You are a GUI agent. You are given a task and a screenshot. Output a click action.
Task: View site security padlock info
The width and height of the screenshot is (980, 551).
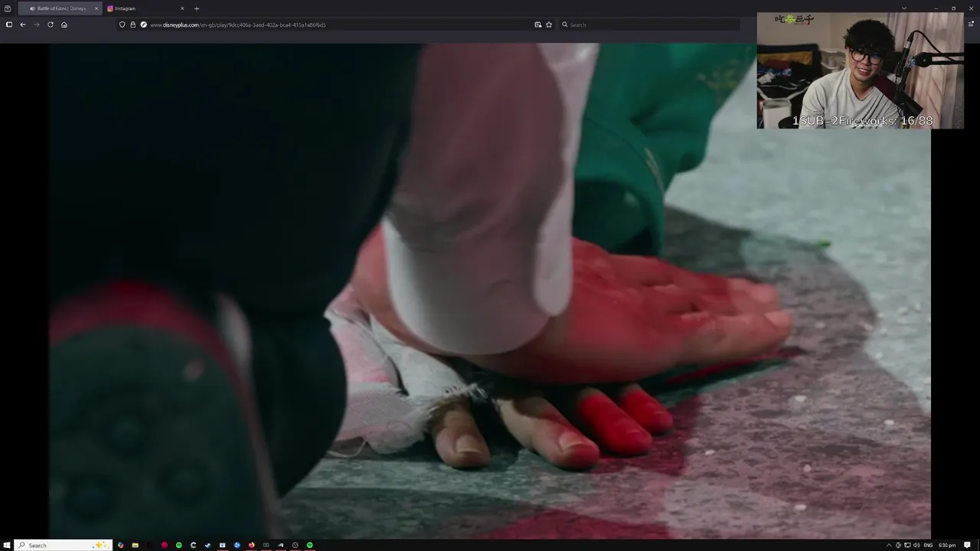[x=132, y=24]
